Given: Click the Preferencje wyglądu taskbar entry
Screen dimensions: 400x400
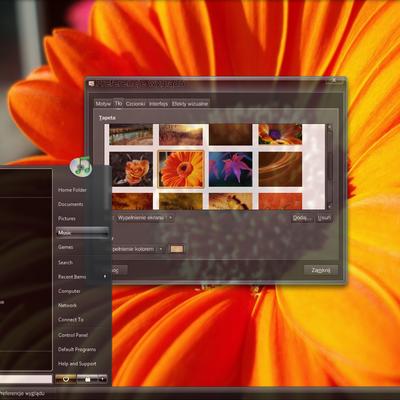Looking at the screenshot, I should (23, 394).
